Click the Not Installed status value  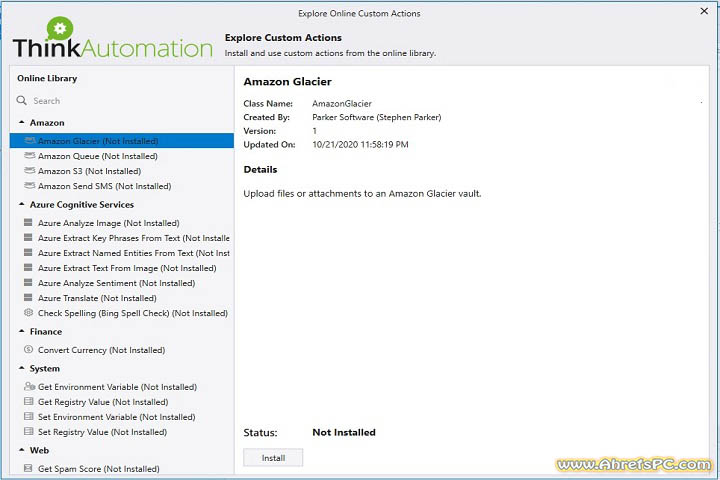point(344,432)
